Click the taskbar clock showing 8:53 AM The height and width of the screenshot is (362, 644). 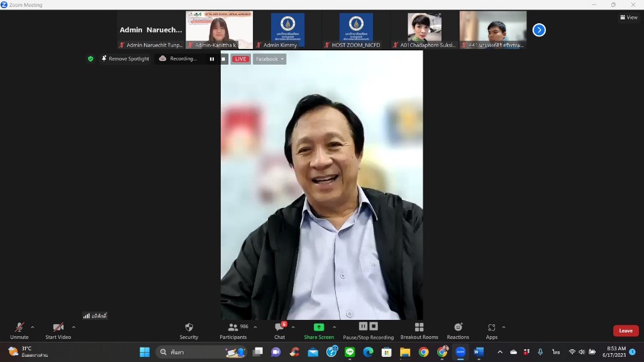coord(614,352)
